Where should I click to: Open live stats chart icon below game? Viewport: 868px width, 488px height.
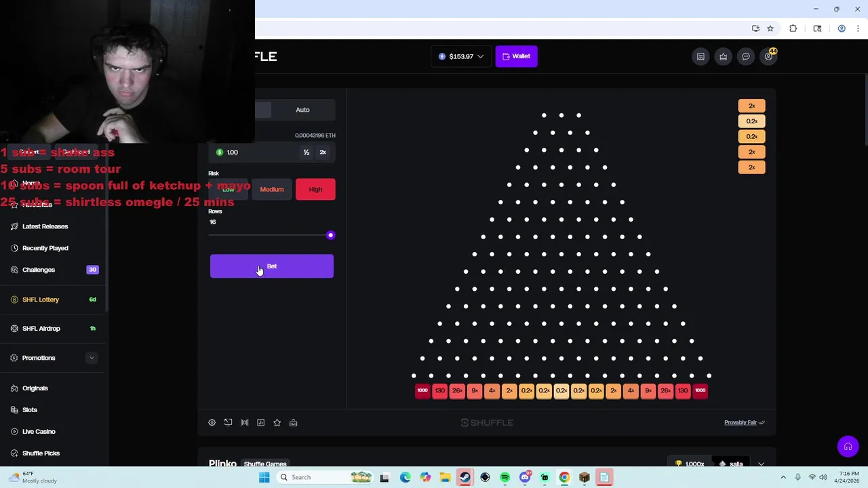(x=260, y=422)
